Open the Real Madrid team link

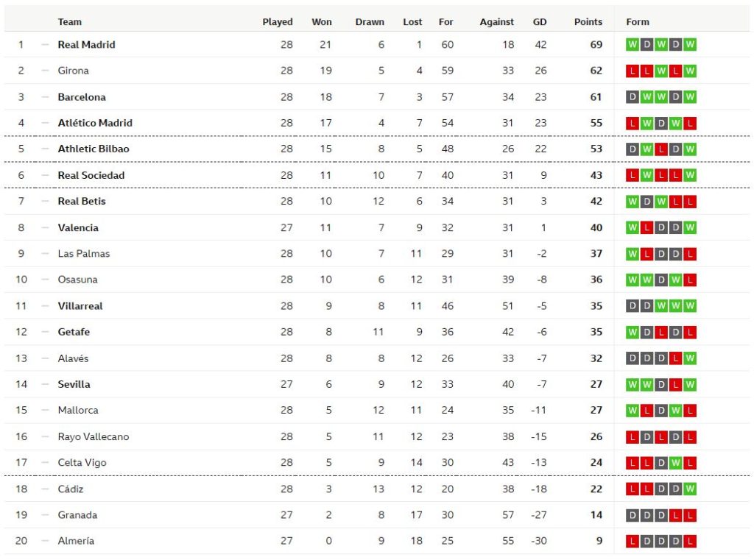86,45
